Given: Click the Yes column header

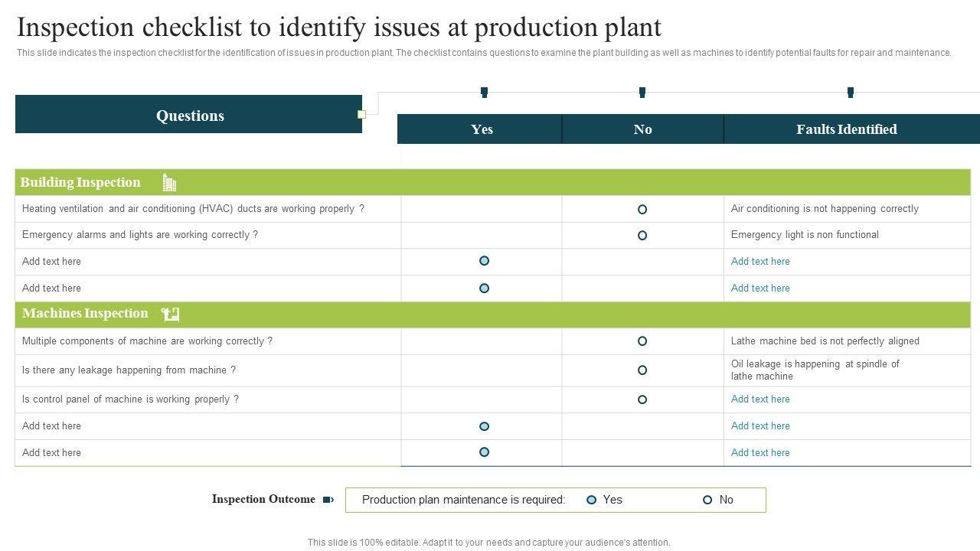Looking at the screenshot, I should click(x=482, y=129).
